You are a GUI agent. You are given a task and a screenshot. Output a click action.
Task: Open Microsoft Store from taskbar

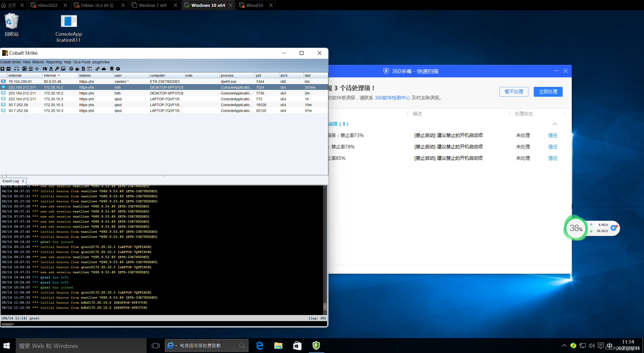297,346
